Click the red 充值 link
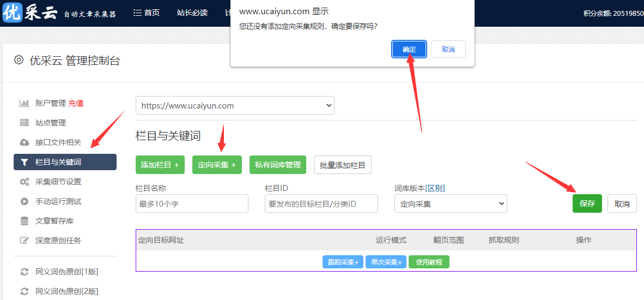Screen dimensions: 644x300 click(76, 103)
